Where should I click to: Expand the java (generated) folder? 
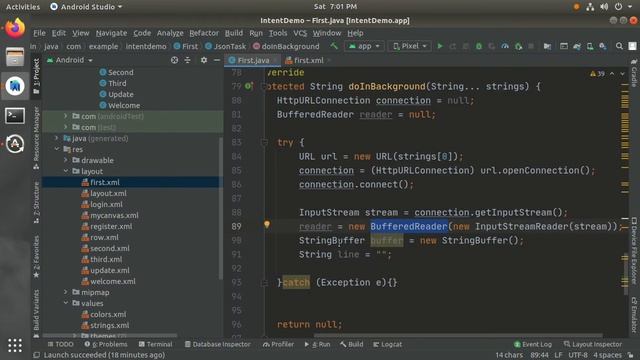coord(57,138)
